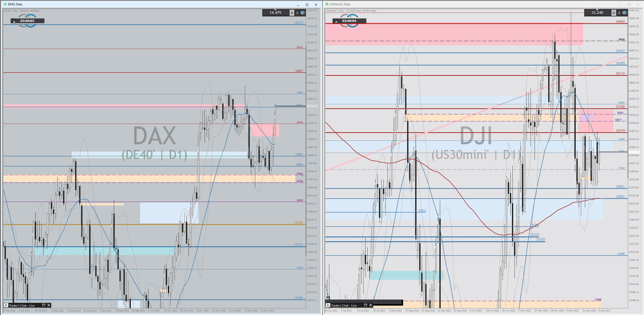Click the 32681 level label in US30mini chart
The image size is (644, 315).
click(620, 196)
